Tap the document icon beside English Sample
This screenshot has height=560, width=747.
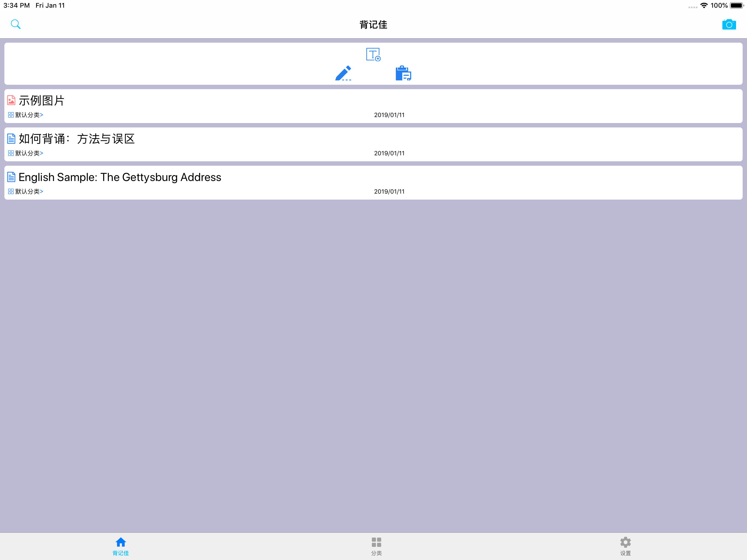[11, 177]
